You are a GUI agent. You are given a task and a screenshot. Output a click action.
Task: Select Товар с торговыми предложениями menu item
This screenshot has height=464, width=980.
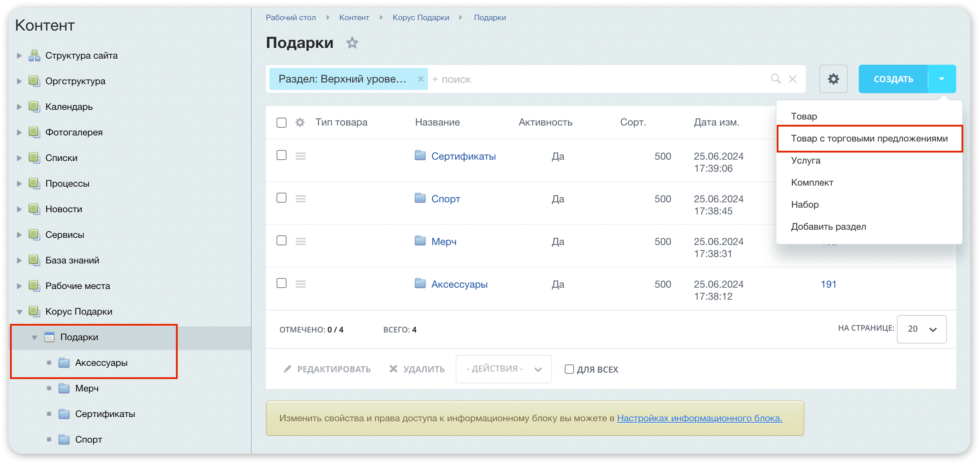tap(869, 138)
